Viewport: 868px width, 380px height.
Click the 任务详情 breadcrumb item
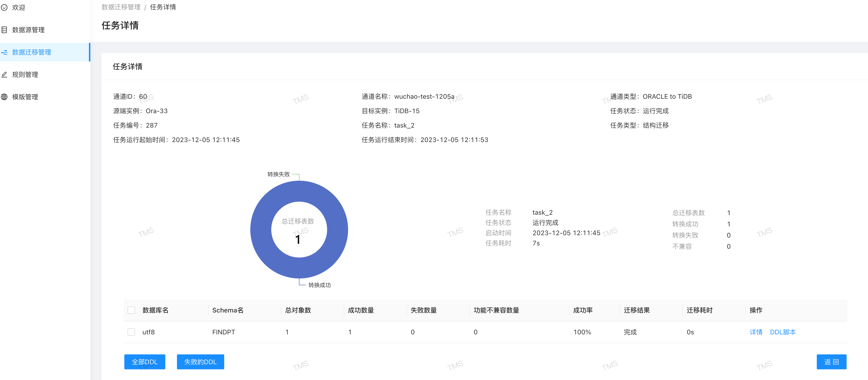pos(163,7)
